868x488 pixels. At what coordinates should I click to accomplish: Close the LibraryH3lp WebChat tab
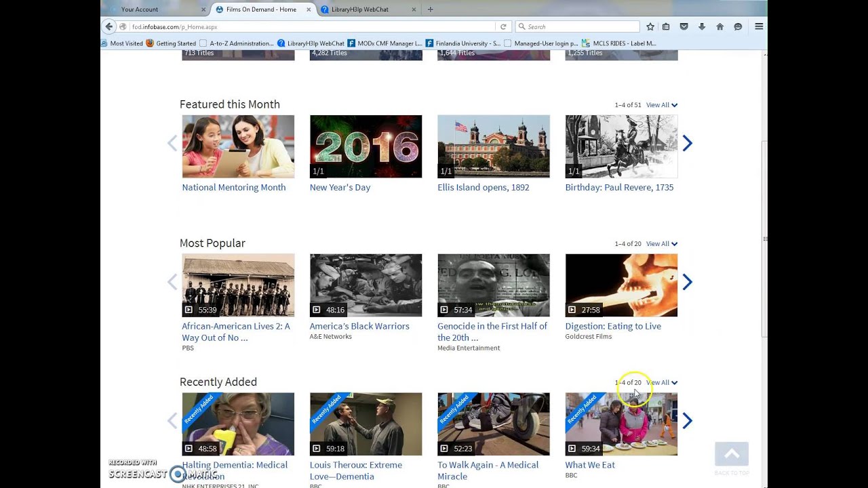pos(415,9)
